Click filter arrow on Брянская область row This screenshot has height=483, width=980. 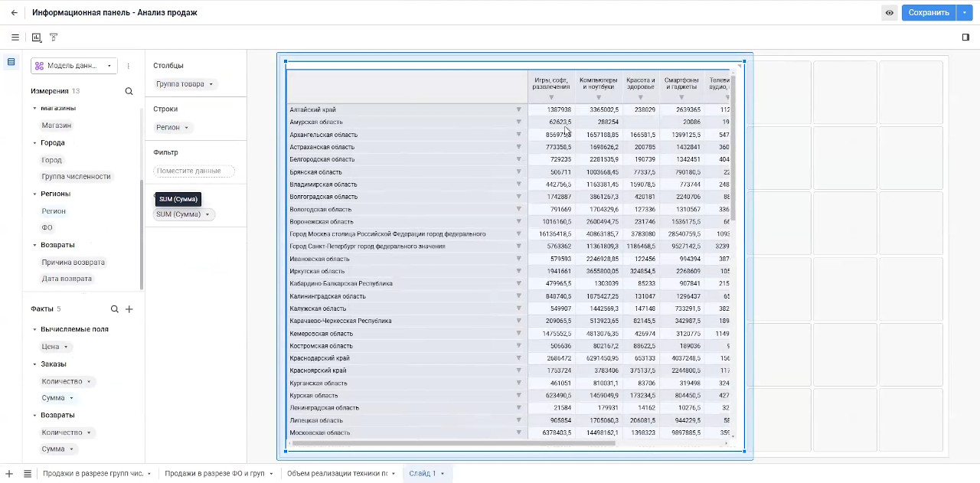[518, 171]
